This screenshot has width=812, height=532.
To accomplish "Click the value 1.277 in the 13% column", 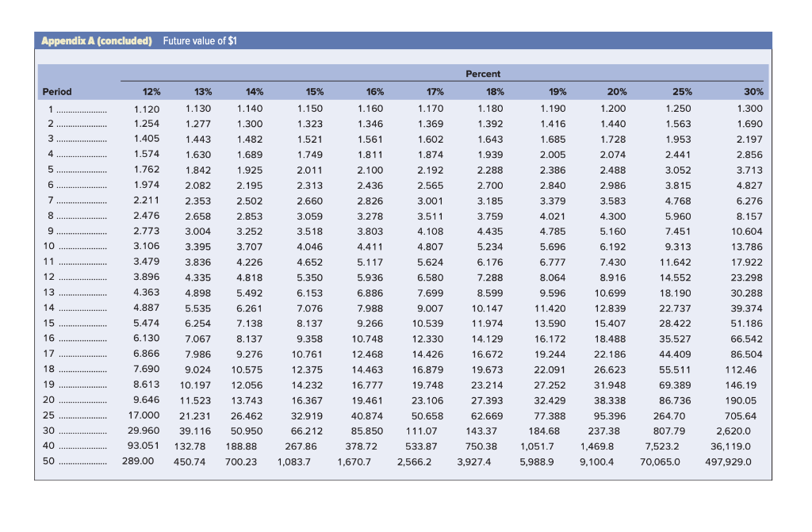I will [x=198, y=124].
